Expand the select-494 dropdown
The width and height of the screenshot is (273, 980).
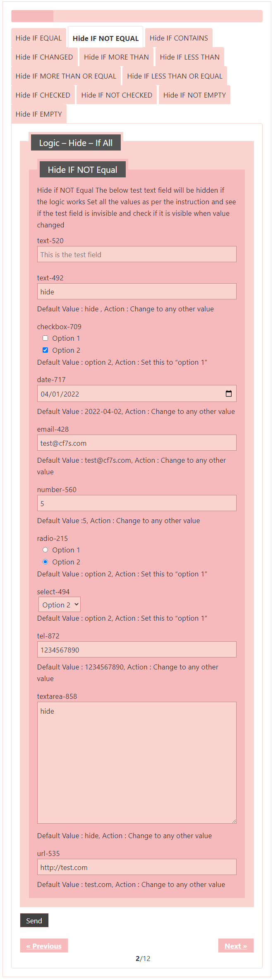tap(60, 605)
